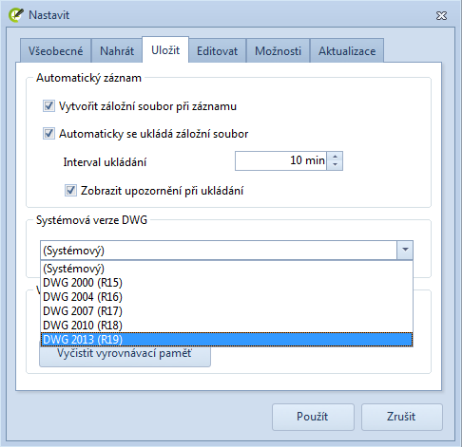
Task: Click the Použít button
Action: click(x=313, y=417)
